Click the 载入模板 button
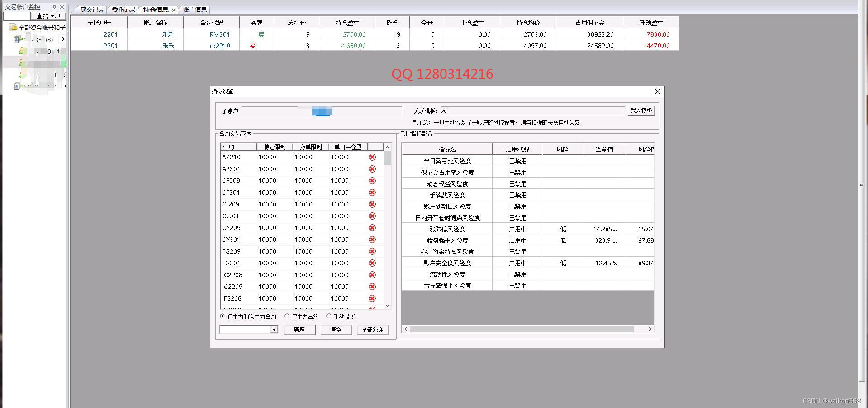868x408 pixels. click(641, 110)
